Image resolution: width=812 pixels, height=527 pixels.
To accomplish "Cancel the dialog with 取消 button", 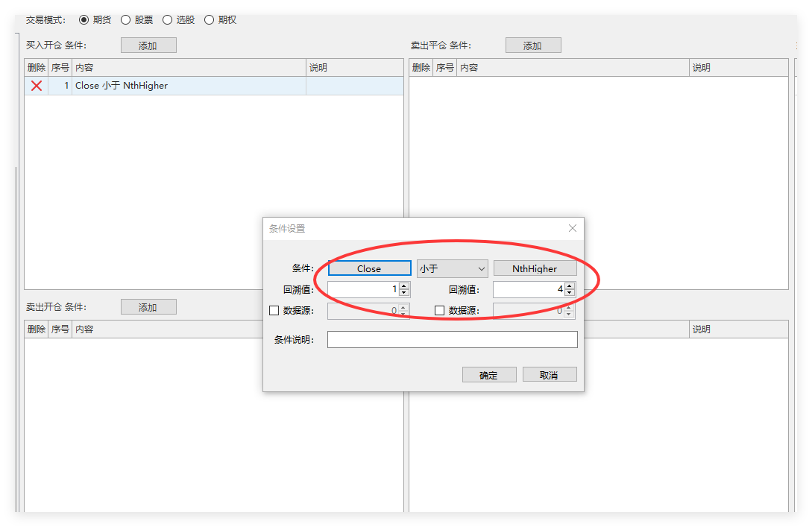I will pos(550,375).
